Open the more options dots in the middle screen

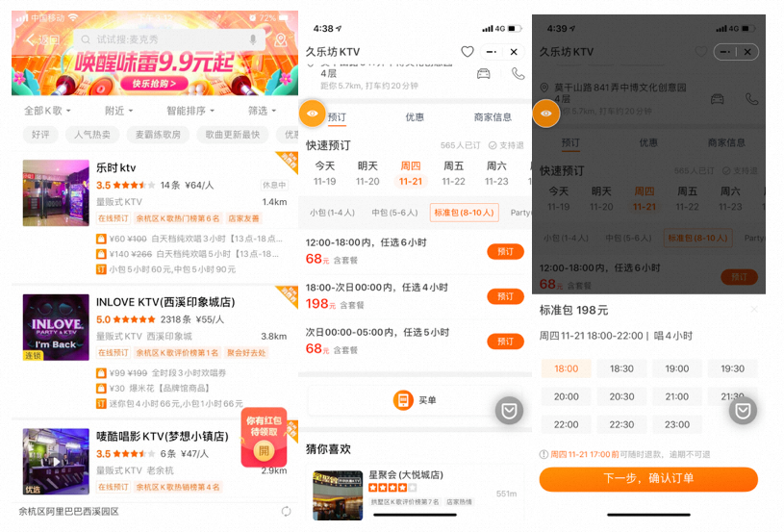click(491, 52)
